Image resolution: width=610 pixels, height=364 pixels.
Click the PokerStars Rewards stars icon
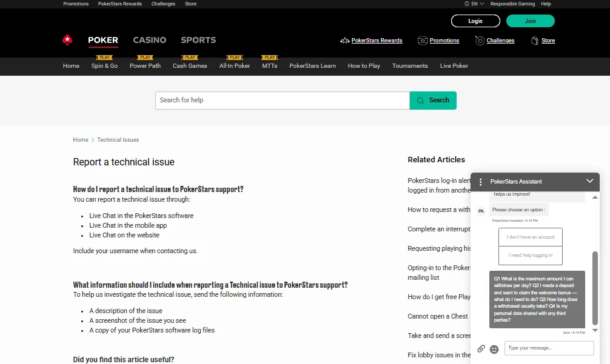344,41
